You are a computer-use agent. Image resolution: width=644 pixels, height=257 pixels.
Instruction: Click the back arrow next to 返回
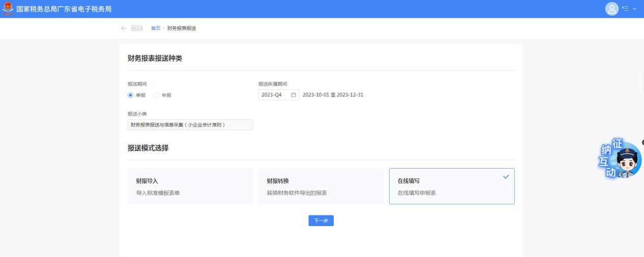click(124, 28)
